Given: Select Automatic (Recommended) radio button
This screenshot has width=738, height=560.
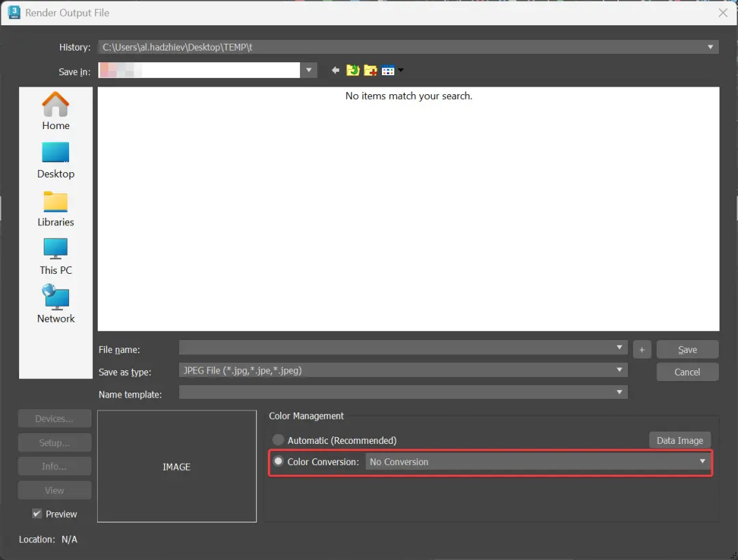Looking at the screenshot, I should pyautogui.click(x=278, y=440).
